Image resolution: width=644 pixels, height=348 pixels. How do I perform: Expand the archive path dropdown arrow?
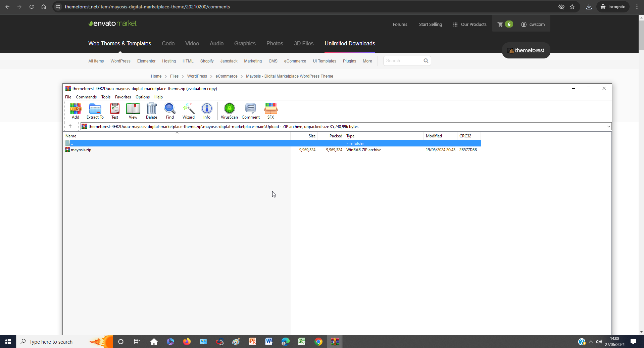[x=608, y=127]
